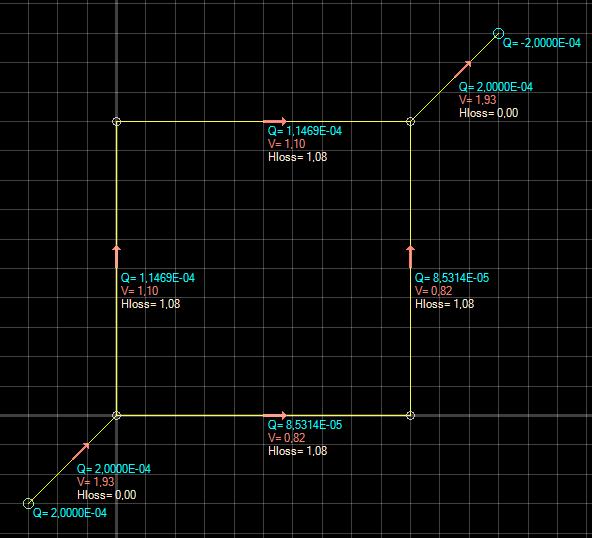Click bottom pipe's Q= 8,5314E-05 label
The width and height of the screenshot is (592, 538).
coord(305,425)
